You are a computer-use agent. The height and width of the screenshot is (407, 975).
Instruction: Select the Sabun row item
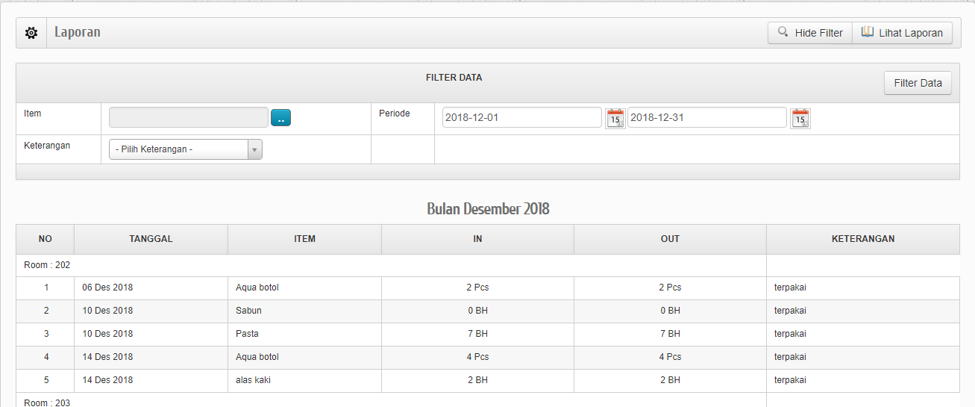pos(249,311)
